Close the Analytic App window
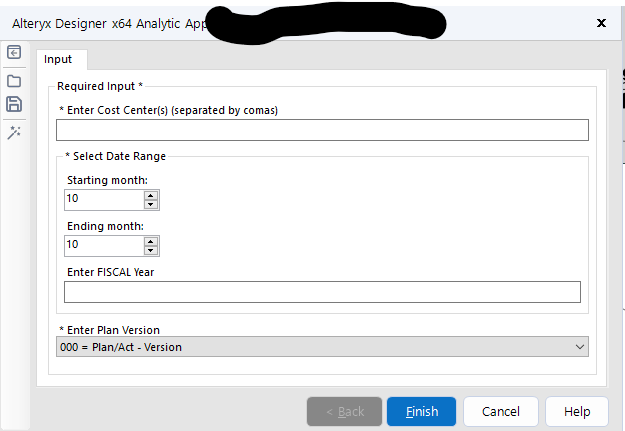This screenshot has height=431, width=625. tap(601, 22)
